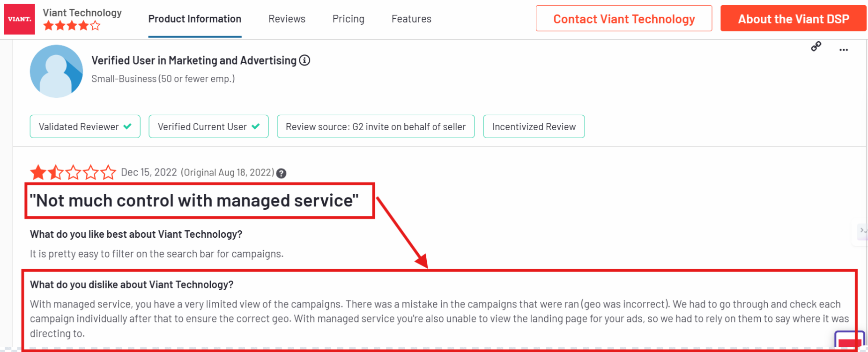Viewport: 868px width, 352px height.
Task: Click Viant Technology name in header
Action: [x=82, y=13]
